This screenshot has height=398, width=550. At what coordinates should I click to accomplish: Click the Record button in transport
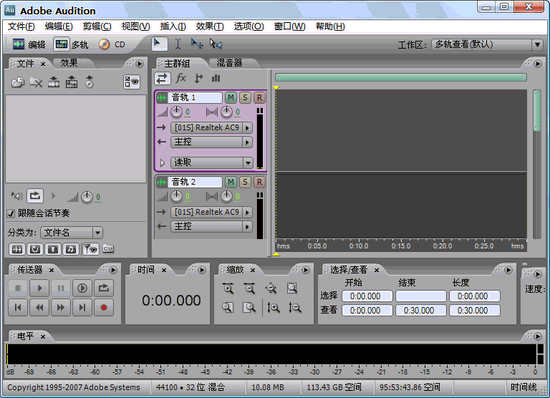click(103, 308)
